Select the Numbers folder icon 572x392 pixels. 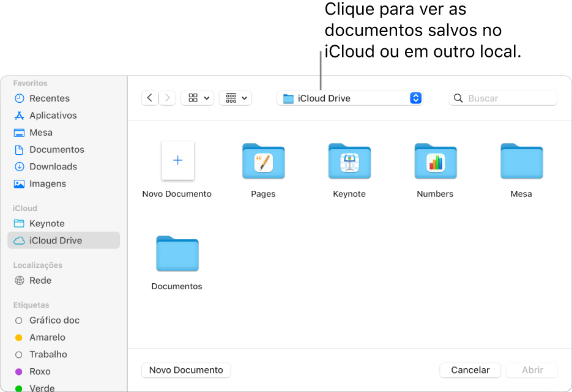point(436,161)
